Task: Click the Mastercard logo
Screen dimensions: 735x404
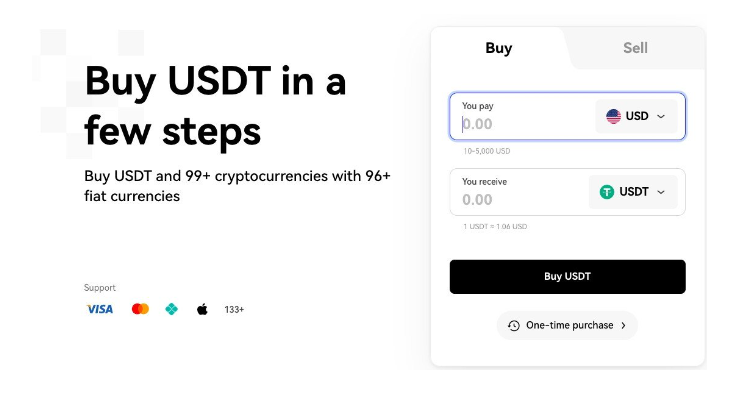Action: coord(140,309)
